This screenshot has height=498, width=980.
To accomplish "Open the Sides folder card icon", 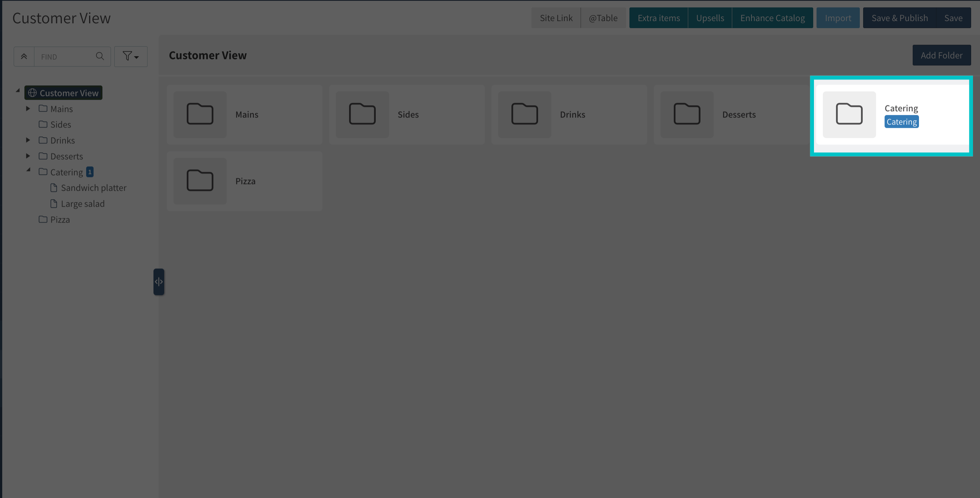I will point(362,114).
